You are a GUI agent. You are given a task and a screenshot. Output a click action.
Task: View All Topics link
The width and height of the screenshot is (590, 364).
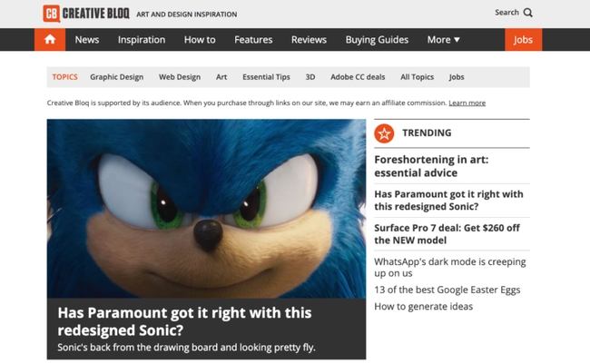[417, 77]
